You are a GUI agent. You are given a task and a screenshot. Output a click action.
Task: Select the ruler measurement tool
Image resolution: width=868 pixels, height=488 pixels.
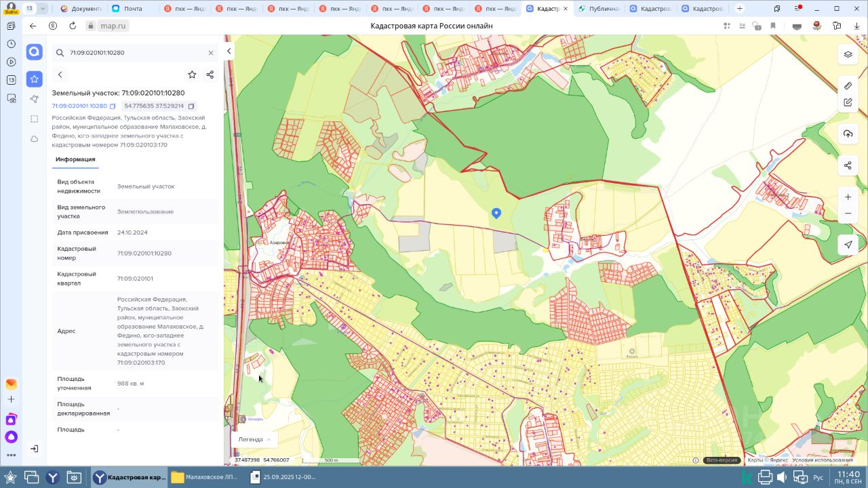(x=848, y=86)
